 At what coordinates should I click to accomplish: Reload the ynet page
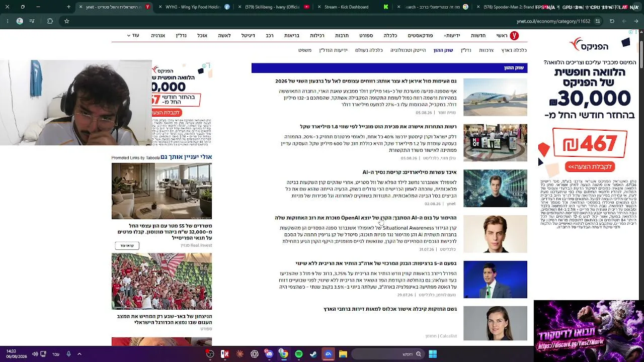[612, 21]
